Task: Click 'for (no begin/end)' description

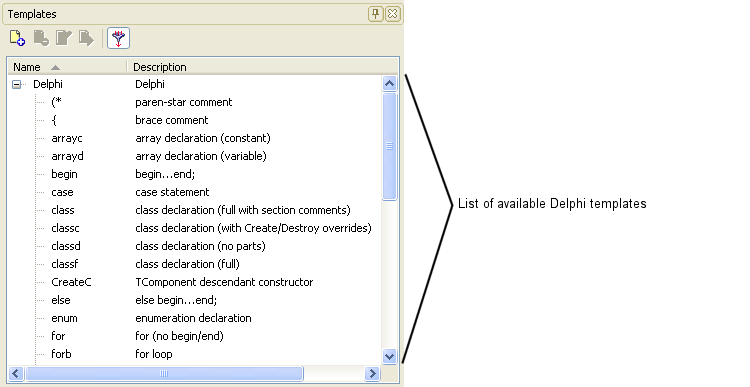Action: pos(179,336)
